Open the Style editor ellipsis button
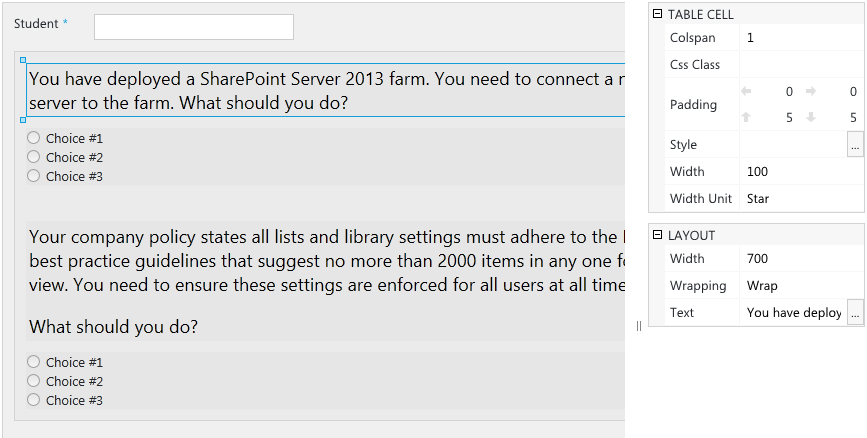867x438 pixels. tap(855, 145)
